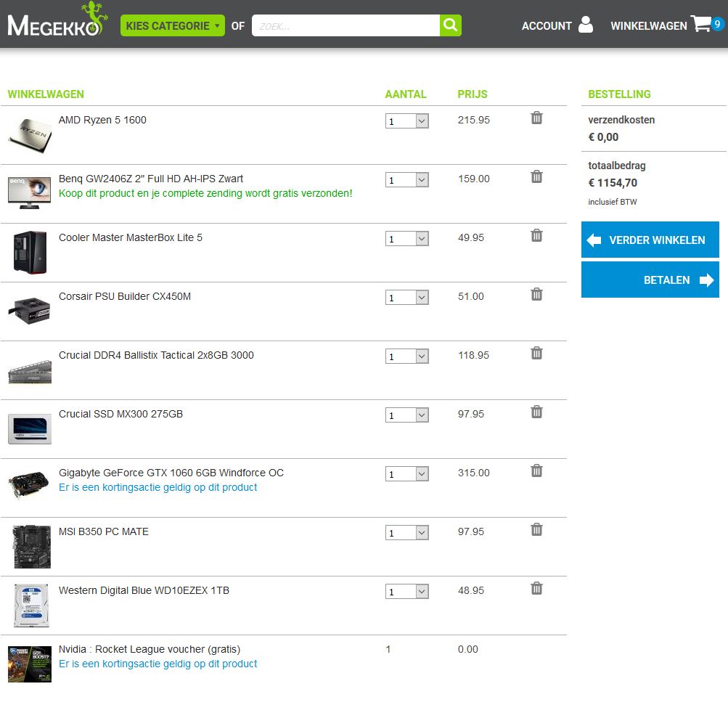This screenshot has height=705, width=728.
Task: Open the AMD Ryzen 5 1600 product link
Action: [x=102, y=120]
